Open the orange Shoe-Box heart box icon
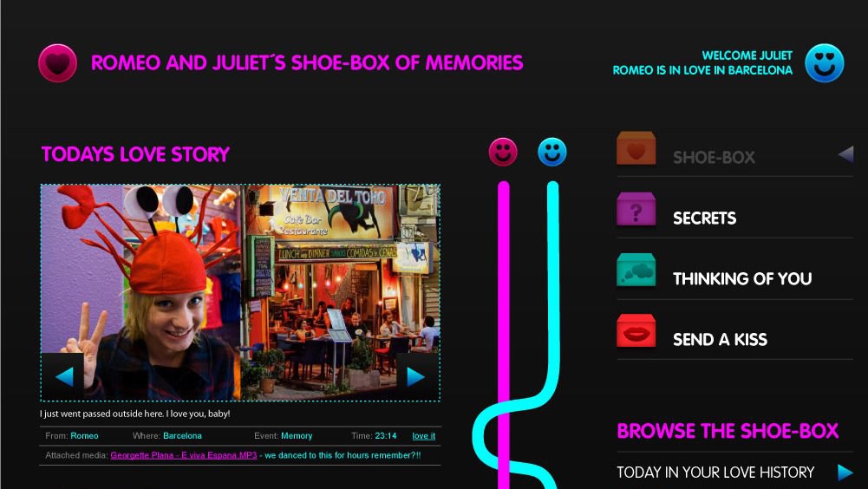 click(x=636, y=148)
